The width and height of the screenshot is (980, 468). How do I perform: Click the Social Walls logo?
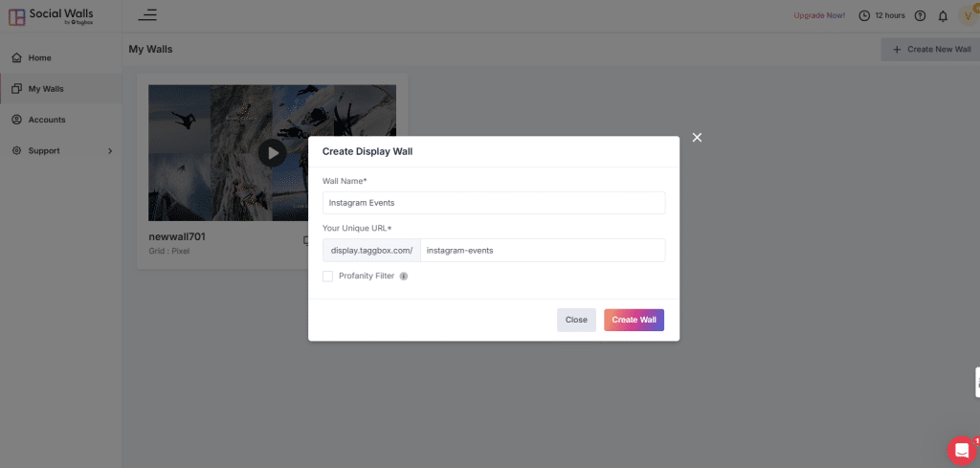[51, 17]
